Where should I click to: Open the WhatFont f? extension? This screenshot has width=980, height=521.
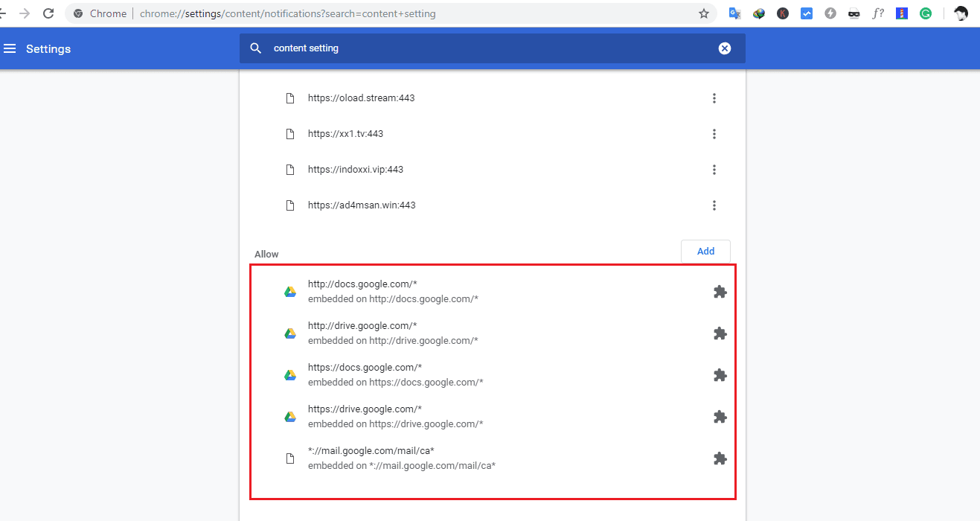(x=878, y=13)
